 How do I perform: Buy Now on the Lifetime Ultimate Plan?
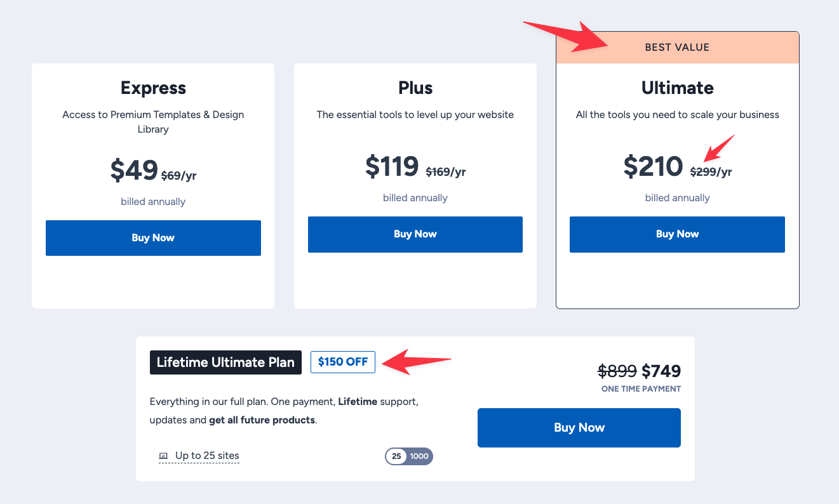[x=579, y=427]
